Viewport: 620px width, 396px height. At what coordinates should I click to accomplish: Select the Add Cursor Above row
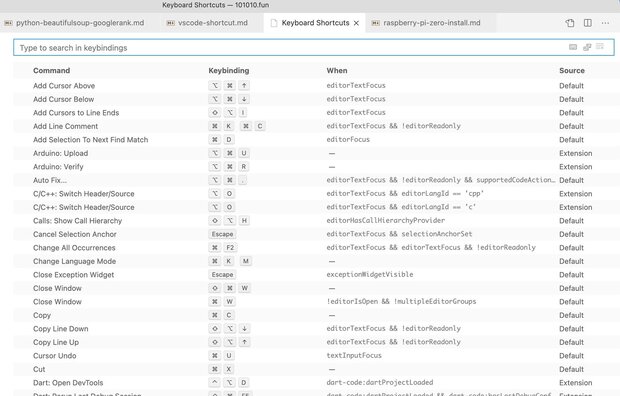click(x=313, y=85)
